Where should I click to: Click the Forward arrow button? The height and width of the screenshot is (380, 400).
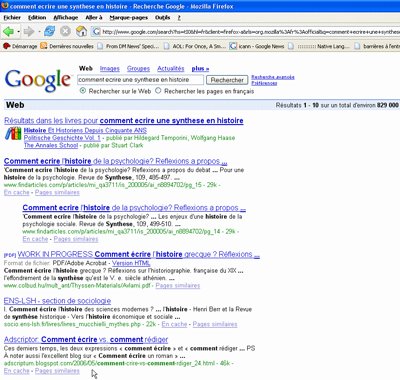pos(29,32)
